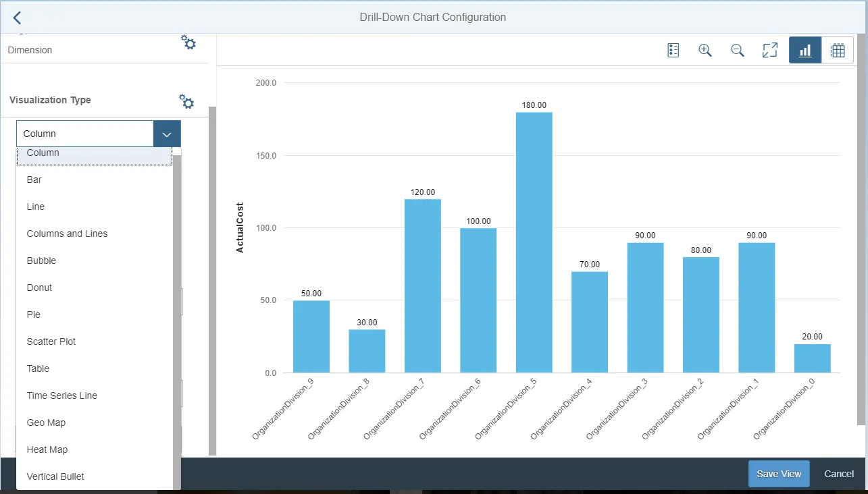Open Dimension settings gear
This screenshot has height=494, width=868.
188,42
